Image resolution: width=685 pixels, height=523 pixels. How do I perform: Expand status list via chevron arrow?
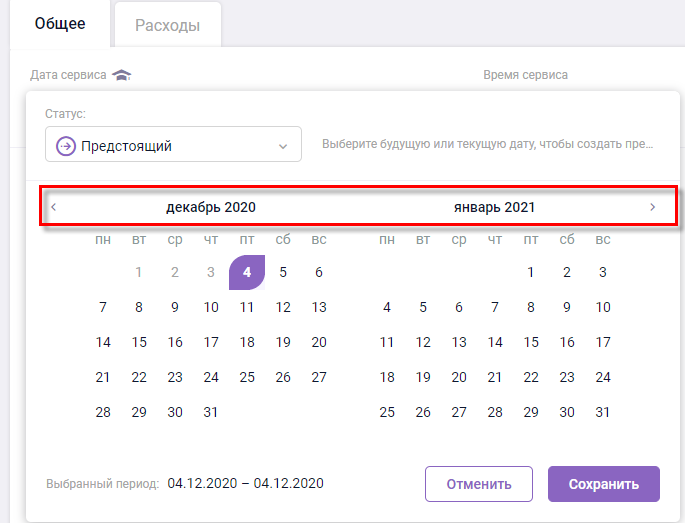coord(282,146)
